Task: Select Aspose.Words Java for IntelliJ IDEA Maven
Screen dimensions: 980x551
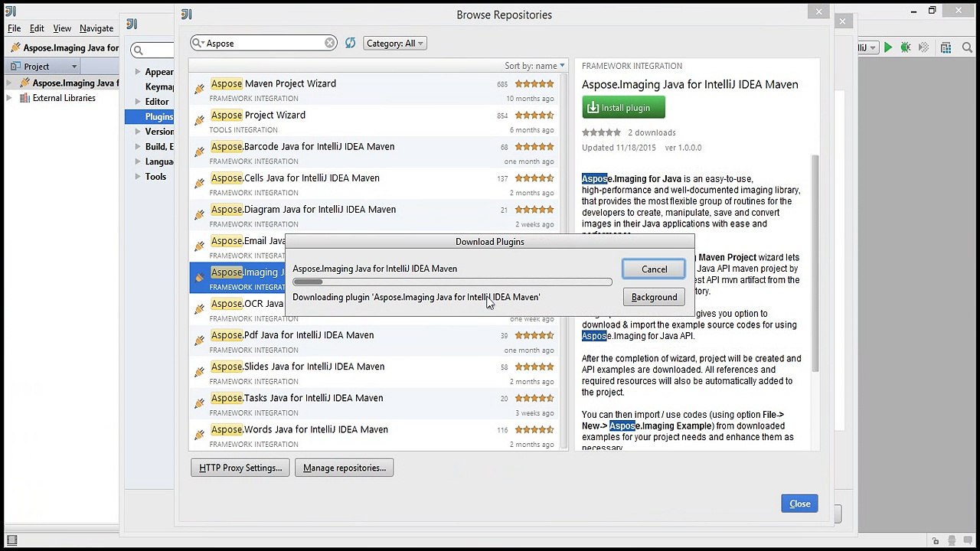Action: 374,435
